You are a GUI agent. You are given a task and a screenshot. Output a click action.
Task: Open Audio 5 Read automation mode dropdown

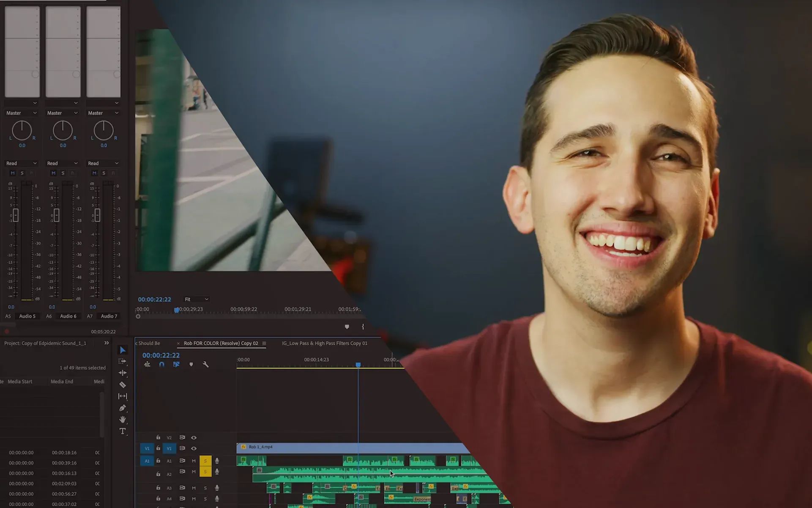pyautogui.click(x=21, y=163)
